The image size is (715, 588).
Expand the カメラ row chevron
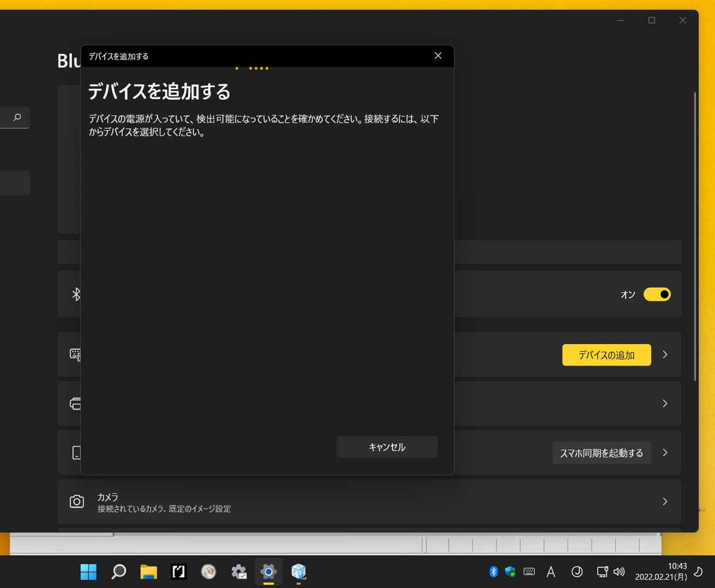click(665, 501)
